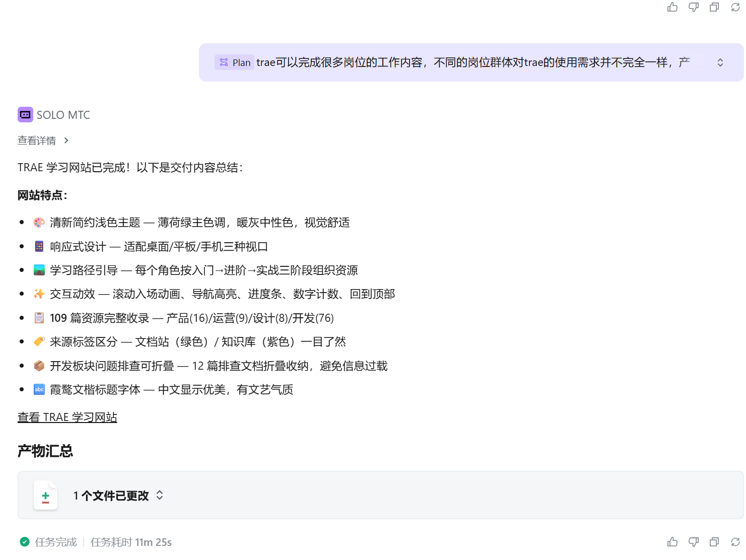Viewport: 746px width, 560px height.
Task: Click the Plan mode tag
Action: (235, 62)
